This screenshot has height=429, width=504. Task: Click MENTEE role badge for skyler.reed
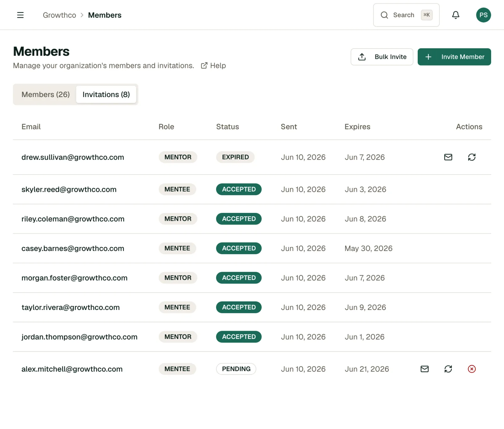pyautogui.click(x=177, y=189)
